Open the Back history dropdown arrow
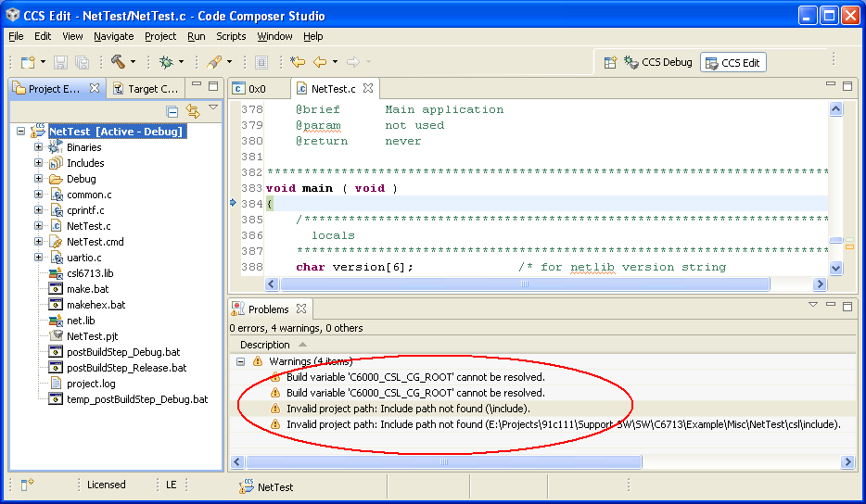 click(335, 62)
